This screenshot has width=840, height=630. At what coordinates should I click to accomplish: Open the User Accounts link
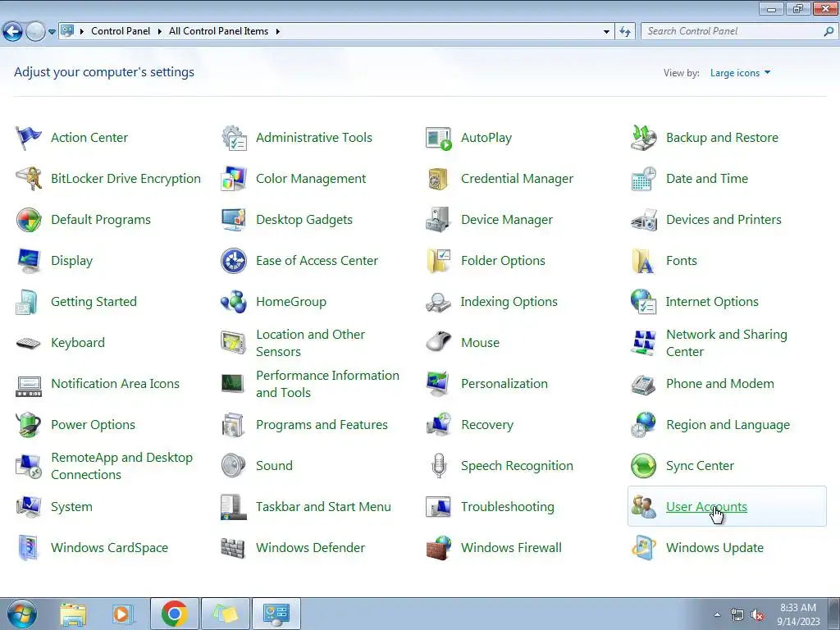(706, 507)
